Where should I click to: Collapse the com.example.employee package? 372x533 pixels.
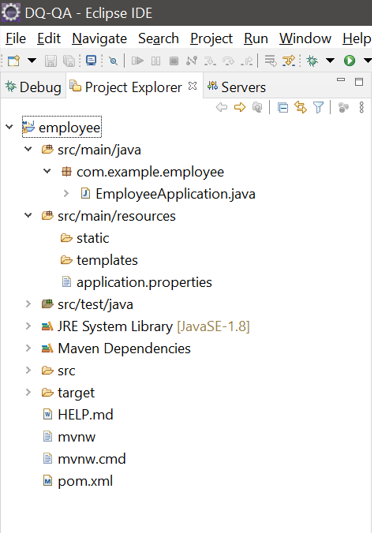click(x=47, y=171)
